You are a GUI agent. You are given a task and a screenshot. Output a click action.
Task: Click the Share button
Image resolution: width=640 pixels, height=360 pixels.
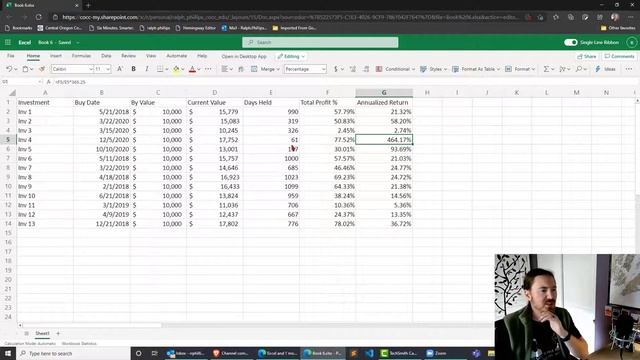[x=587, y=56]
